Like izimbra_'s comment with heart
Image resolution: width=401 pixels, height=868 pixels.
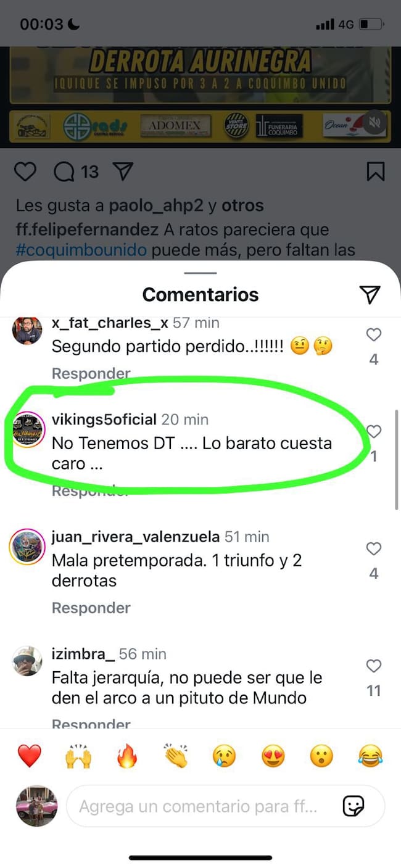click(x=374, y=666)
